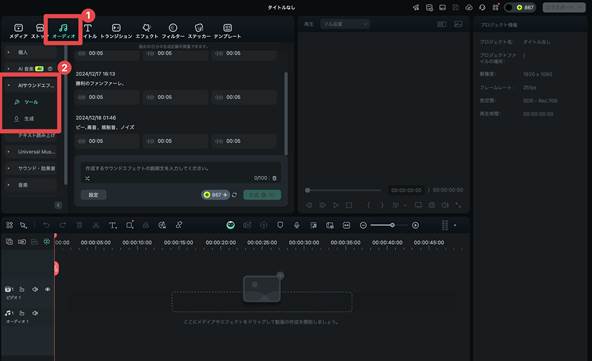
Task: Toggle the green auto-ripple icon above tracks
Action: click(46, 242)
